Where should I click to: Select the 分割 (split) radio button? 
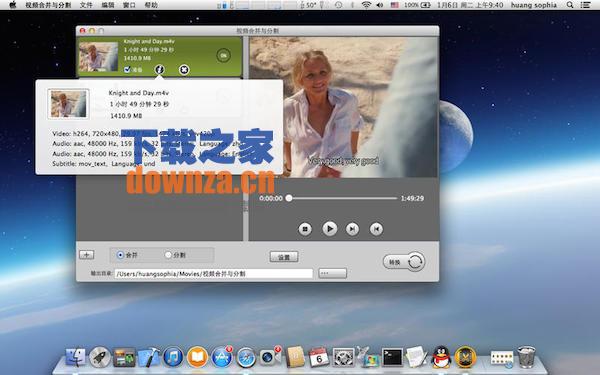[x=168, y=254]
